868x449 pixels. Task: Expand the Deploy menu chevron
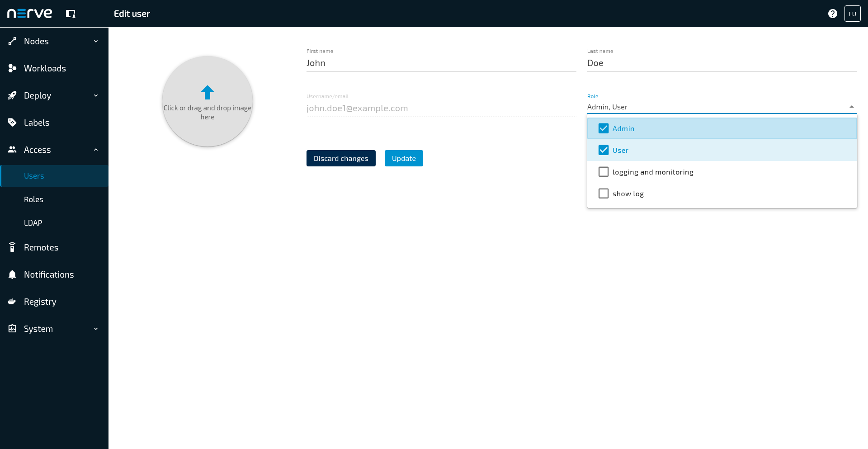96,95
